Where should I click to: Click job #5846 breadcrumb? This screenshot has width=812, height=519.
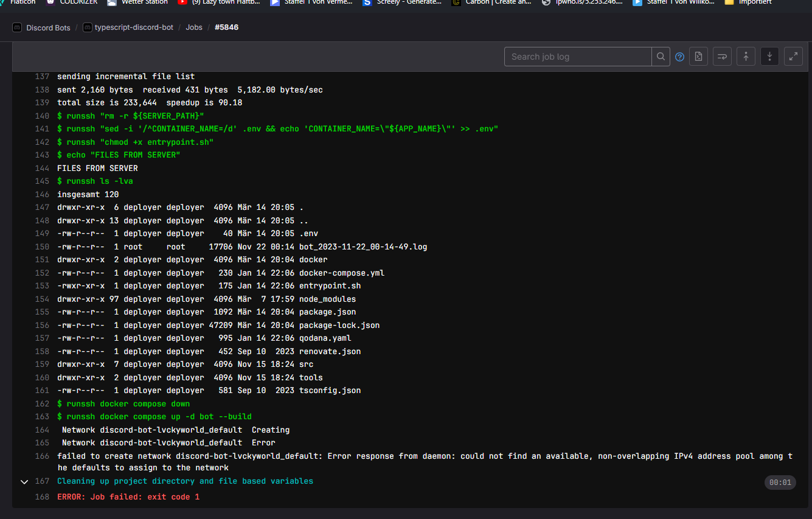pos(226,27)
